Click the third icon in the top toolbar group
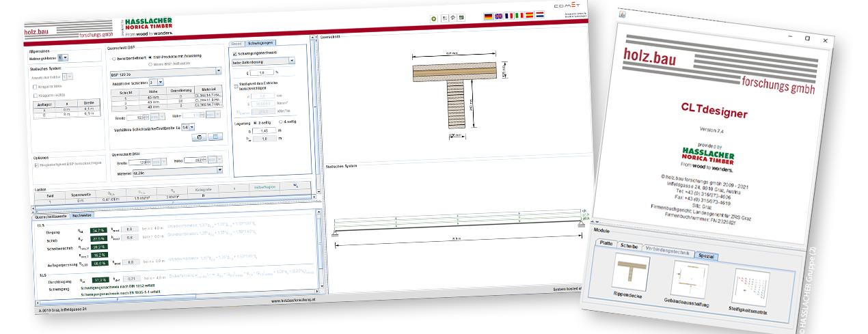The image size is (868, 334). (x=453, y=18)
